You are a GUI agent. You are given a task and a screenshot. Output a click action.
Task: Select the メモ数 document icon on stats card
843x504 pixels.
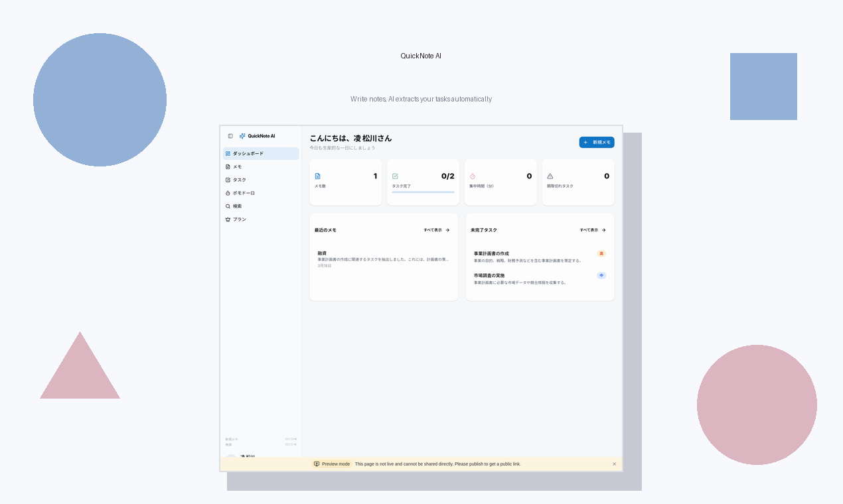pos(318,176)
